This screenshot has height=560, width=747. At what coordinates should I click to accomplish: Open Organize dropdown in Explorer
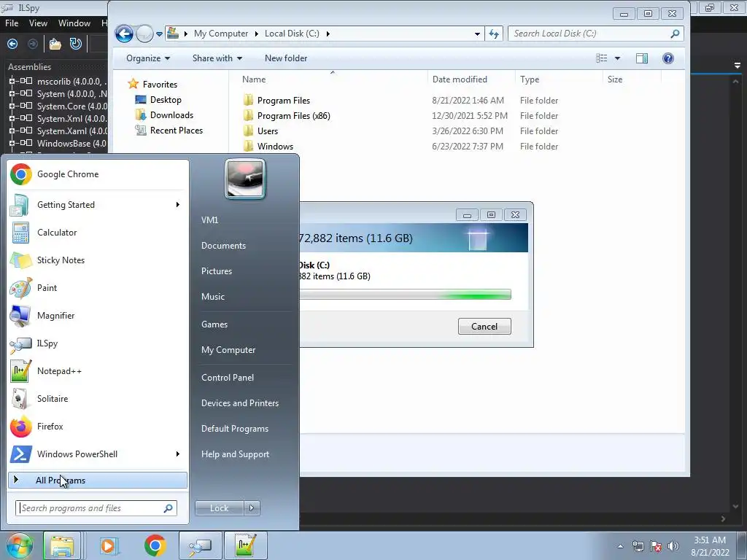tap(147, 58)
